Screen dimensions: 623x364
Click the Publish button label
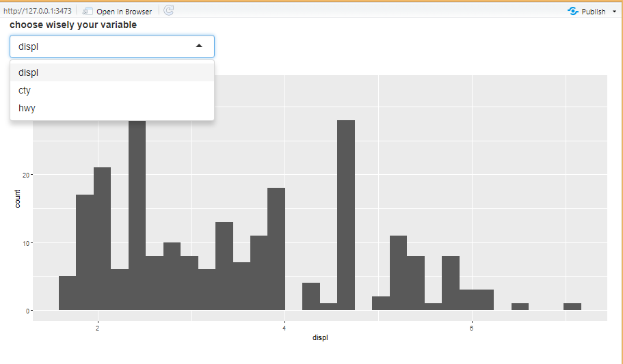pyautogui.click(x=593, y=12)
